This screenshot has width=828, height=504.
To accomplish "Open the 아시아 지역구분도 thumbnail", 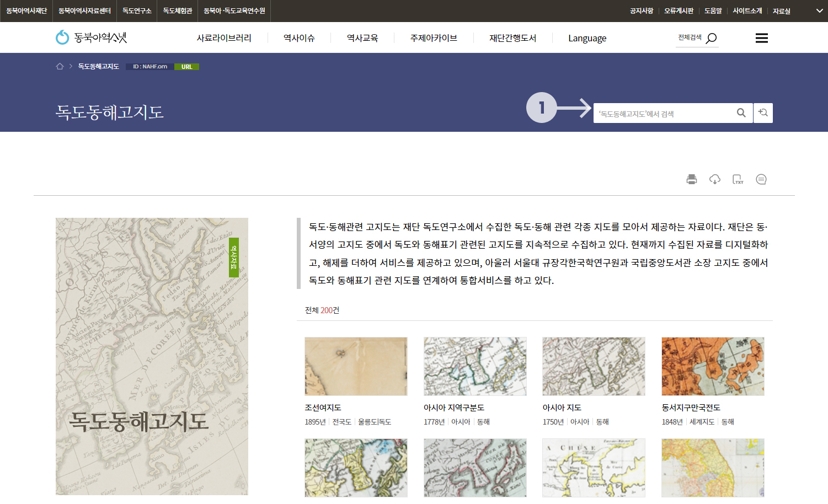I will point(475,366).
